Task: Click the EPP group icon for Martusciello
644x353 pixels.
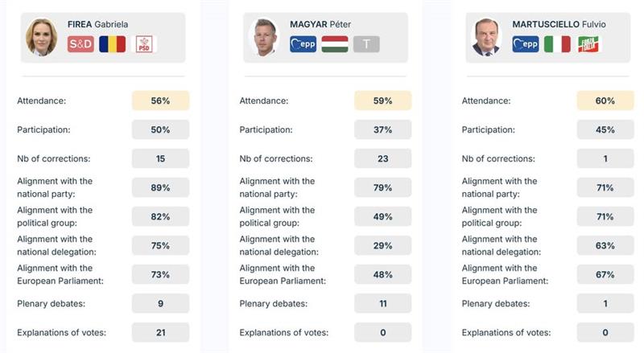Action: [x=526, y=44]
